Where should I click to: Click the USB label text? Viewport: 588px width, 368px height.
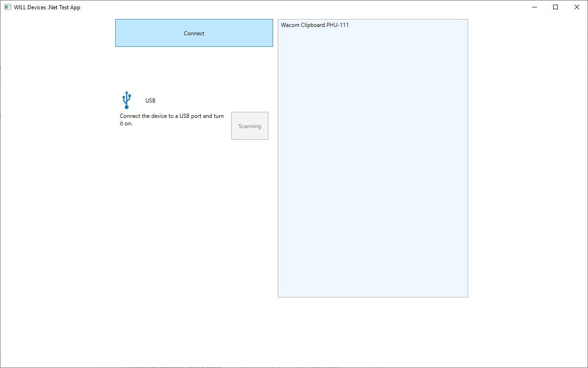pos(150,101)
